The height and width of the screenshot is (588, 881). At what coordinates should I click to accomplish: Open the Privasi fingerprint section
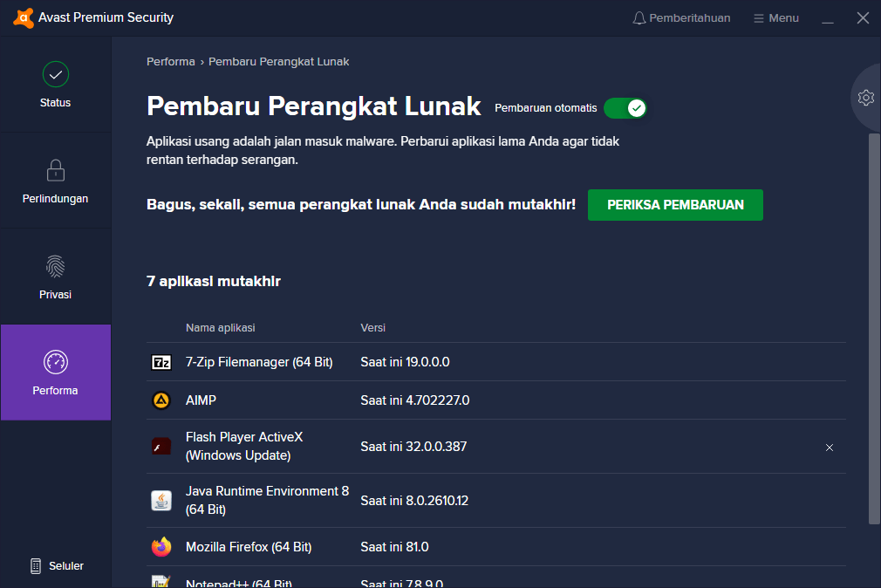pos(56,277)
